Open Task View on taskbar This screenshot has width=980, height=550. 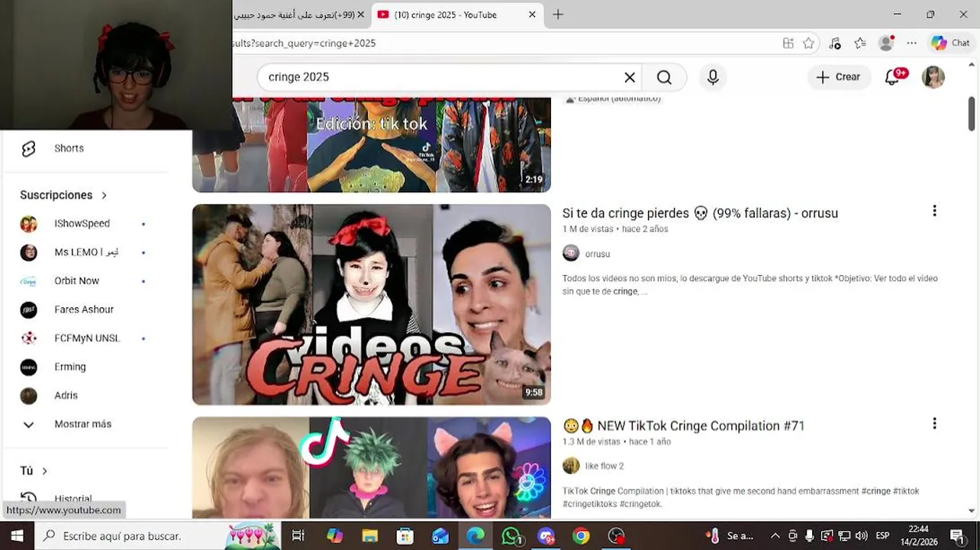click(x=298, y=535)
